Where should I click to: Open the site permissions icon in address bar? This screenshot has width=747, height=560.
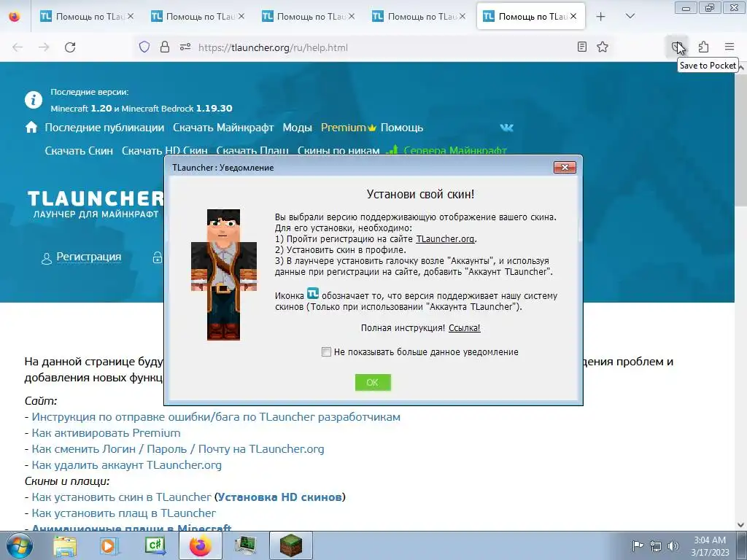185,47
